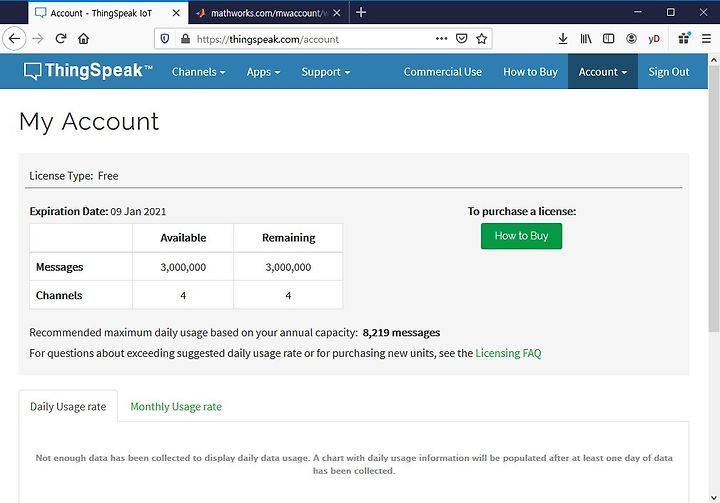This screenshot has height=503, width=720.
Task: Click the ThingSpeak logo
Action: (x=88, y=71)
